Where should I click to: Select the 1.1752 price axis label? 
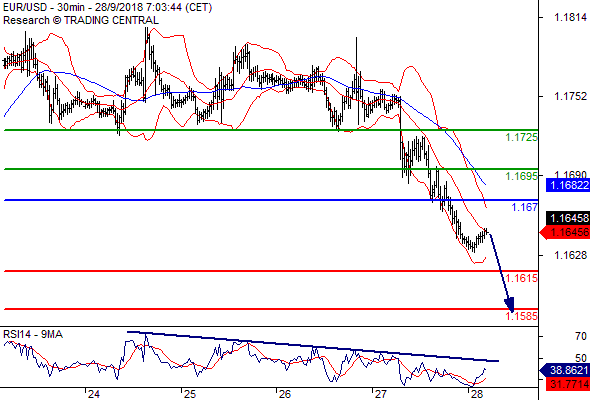pos(570,96)
